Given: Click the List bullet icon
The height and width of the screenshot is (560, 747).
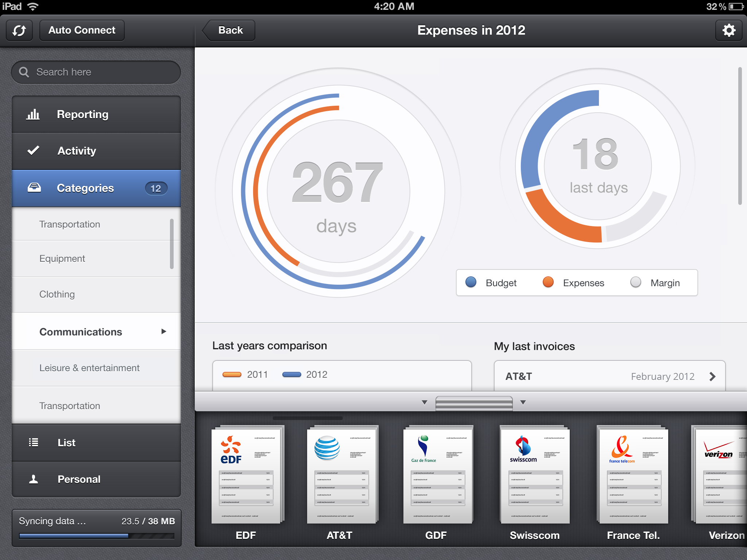Looking at the screenshot, I should [34, 442].
